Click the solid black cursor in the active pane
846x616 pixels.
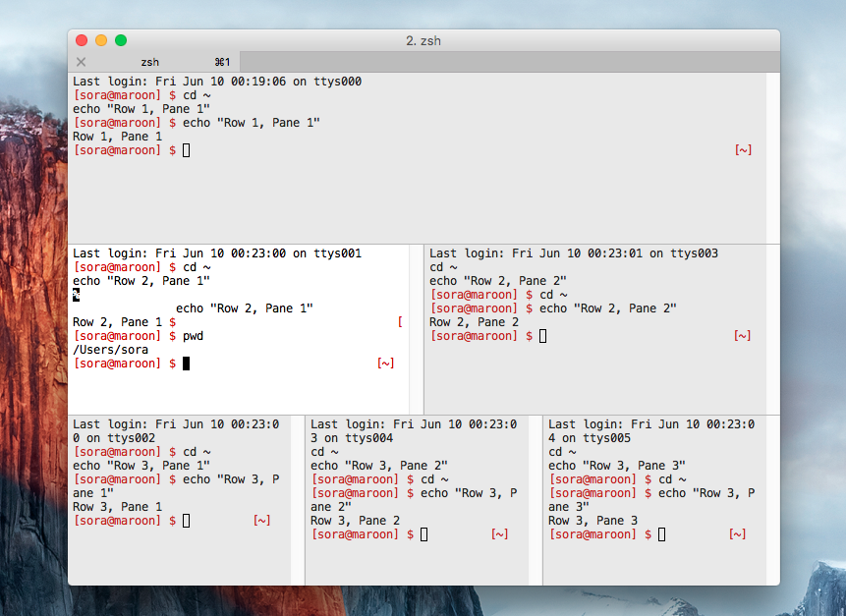click(x=186, y=364)
